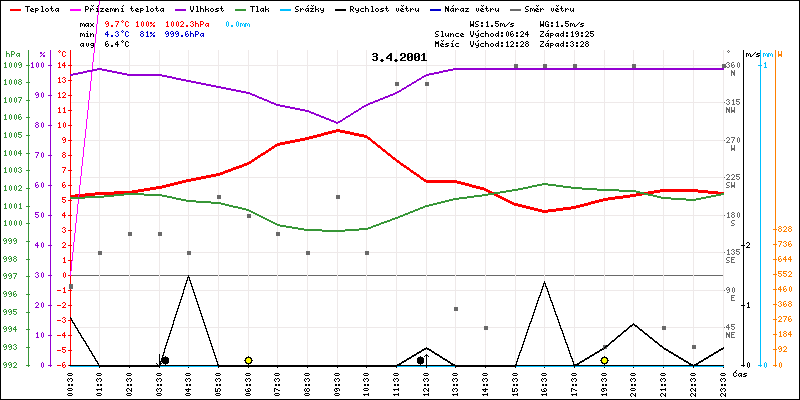This screenshot has height=400, width=800.
Task: Click the black moonset marker near 03:30
Action: 164,360
